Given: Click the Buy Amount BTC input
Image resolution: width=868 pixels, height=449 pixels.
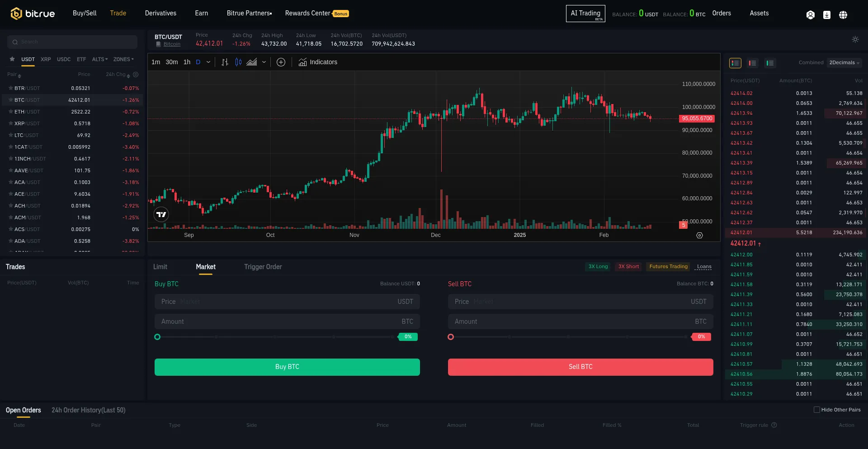Looking at the screenshot, I should click(x=287, y=321).
